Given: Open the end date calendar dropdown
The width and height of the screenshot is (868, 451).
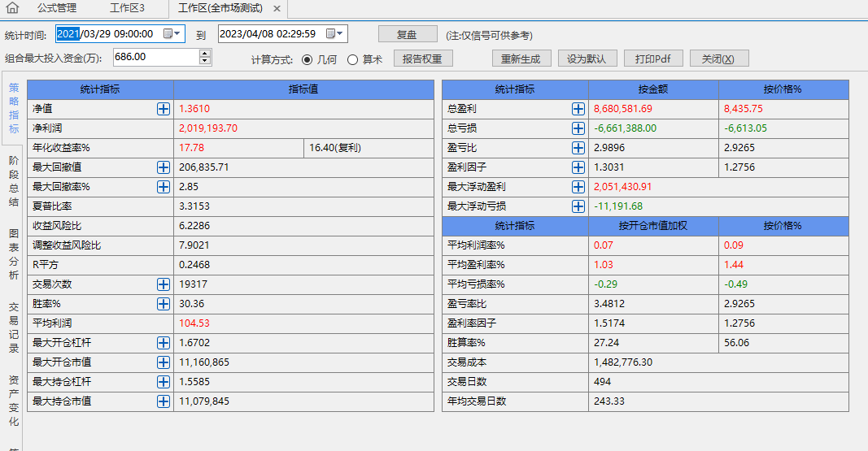Looking at the screenshot, I should click(334, 34).
